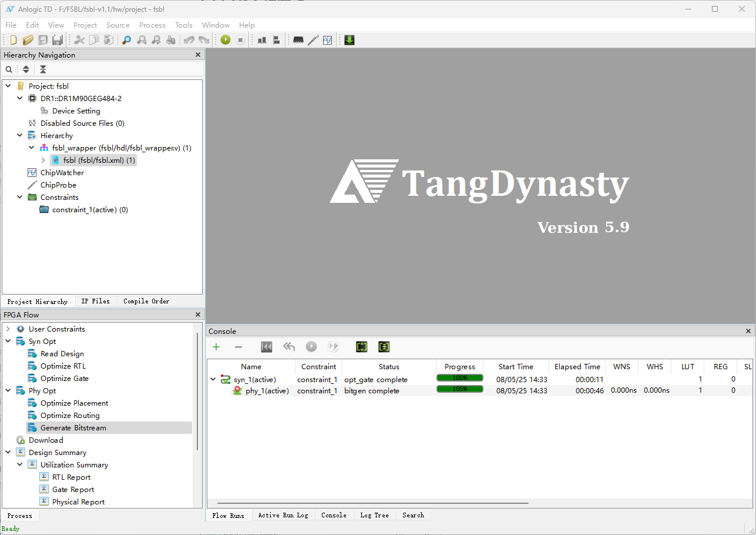Screen dimensions: 756x535
Task: Click the green plus icon in Console toolbar
Action: 216,347
